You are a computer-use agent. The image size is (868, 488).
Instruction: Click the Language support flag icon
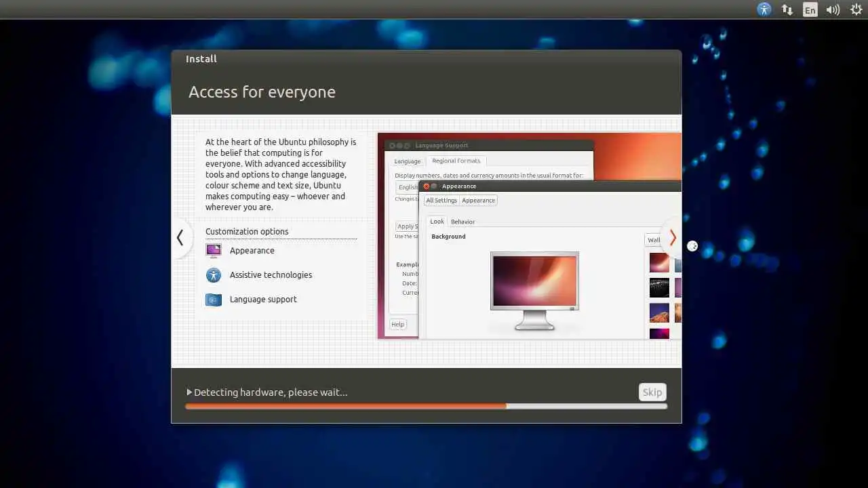(214, 299)
